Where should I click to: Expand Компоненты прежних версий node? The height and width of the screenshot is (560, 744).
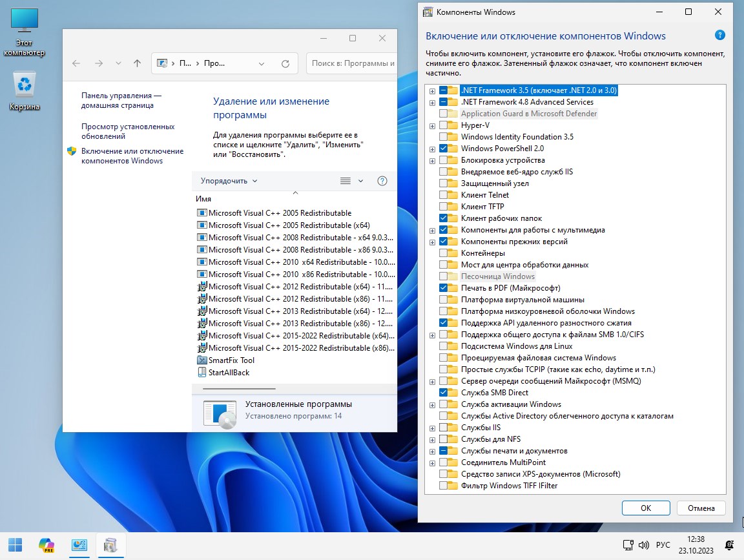coord(432,242)
